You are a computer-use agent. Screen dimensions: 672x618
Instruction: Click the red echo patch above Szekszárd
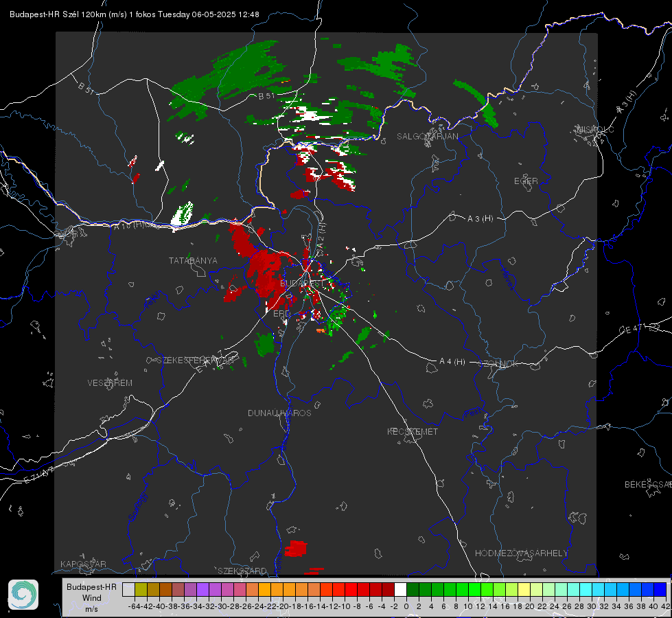[296, 549]
